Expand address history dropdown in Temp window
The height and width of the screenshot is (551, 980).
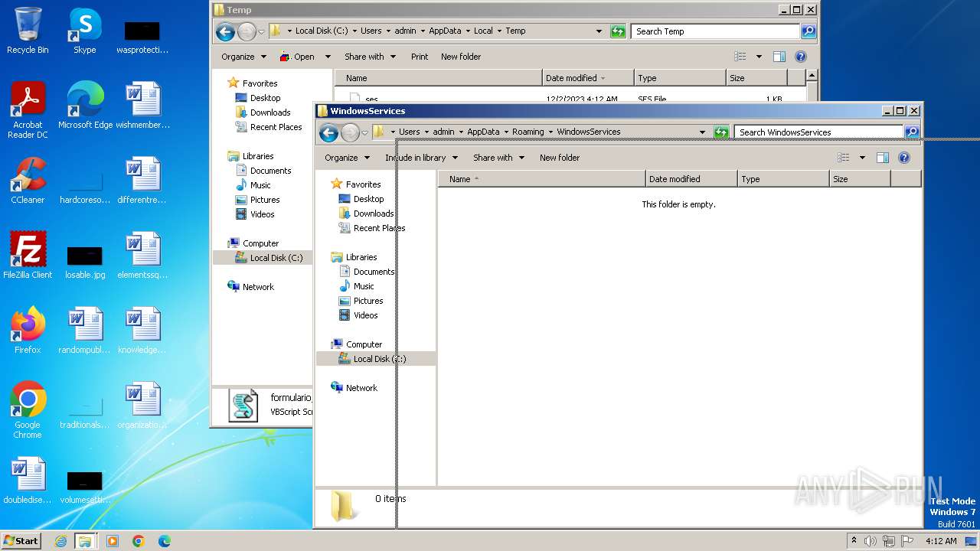[x=599, y=31]
